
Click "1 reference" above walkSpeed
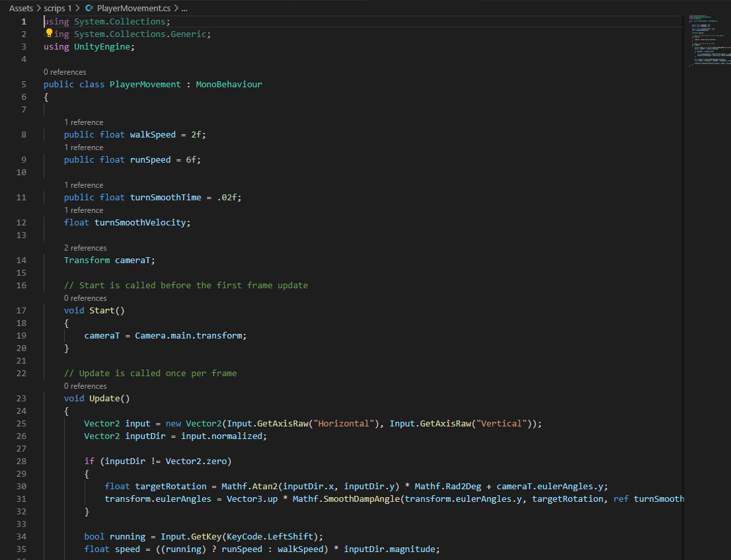click(83, 122)
